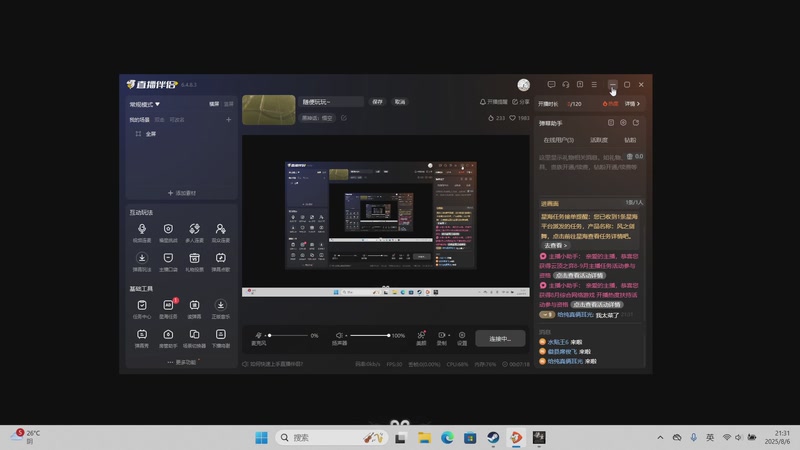This screenshot has width=800, height=450.
Task: Add a new scene with the plus icon
Action: pyautogui.click(x=229, y=119)
